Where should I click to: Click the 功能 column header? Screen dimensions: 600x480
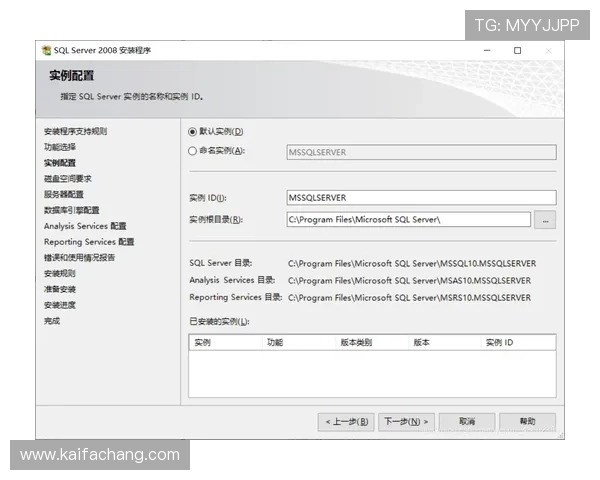298,343
